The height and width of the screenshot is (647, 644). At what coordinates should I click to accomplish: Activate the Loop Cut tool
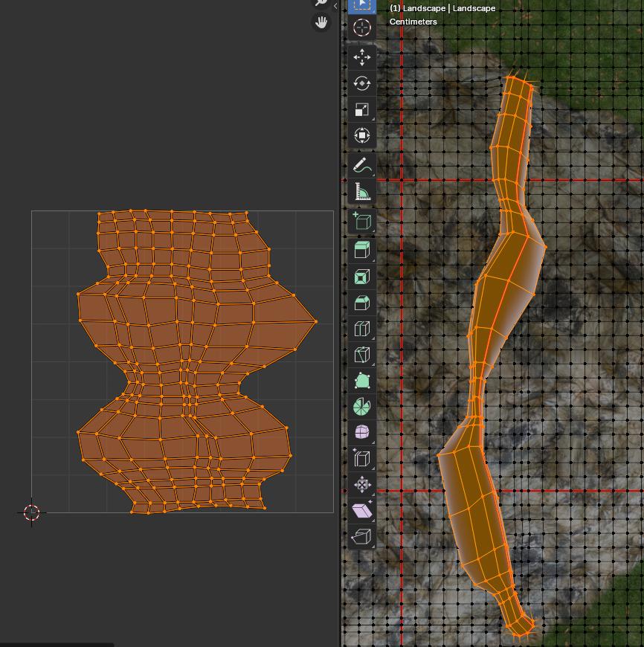click(362, 329)
